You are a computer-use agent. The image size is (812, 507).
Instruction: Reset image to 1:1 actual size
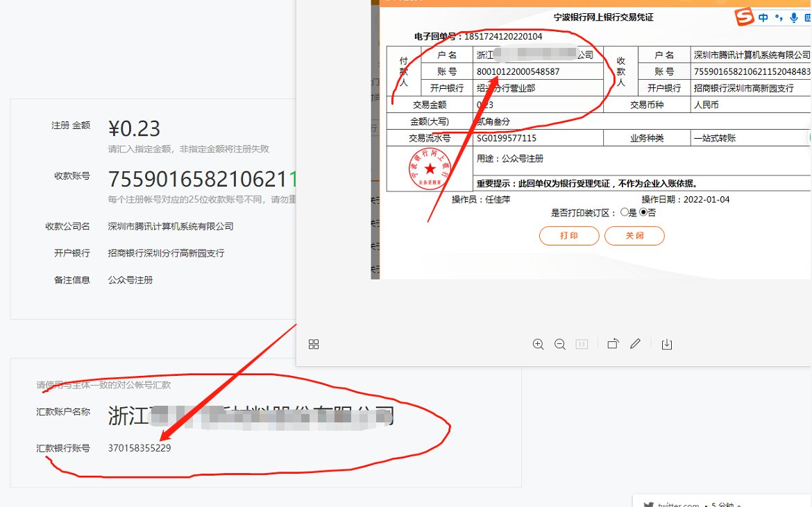[582, 344]
